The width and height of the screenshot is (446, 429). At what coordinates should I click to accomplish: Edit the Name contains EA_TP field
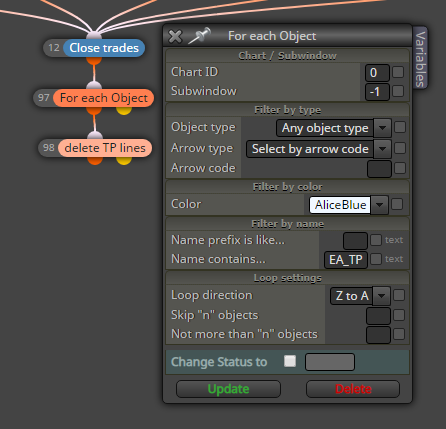point(346,260)
